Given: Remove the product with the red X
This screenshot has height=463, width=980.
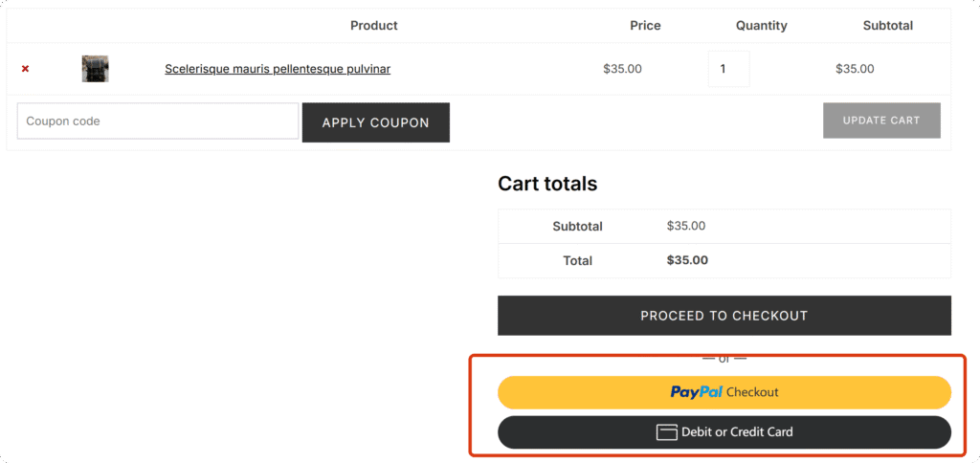Looking at the screenshot, I should click(x=25, y=69).
